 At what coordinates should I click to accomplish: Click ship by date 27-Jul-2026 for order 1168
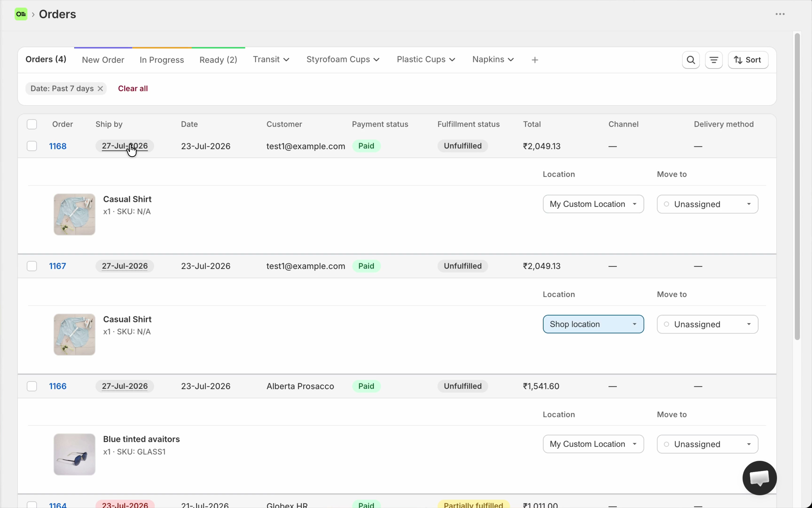[x=125, y=146]
